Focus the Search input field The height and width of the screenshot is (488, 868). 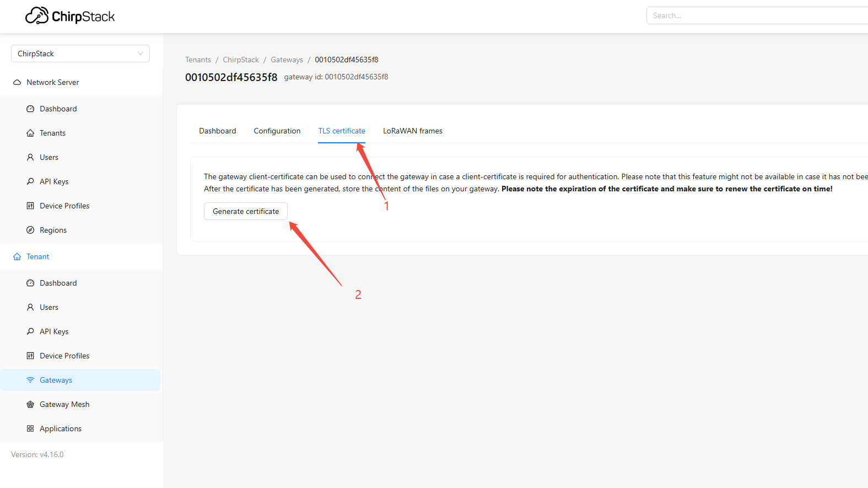pyautogui.click(x=755, y=15)
